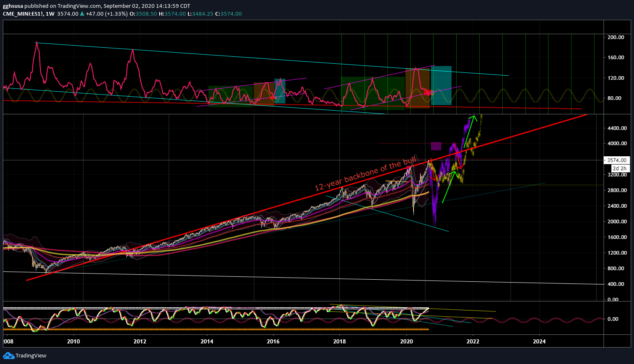Click the 120.00 label on upper indicator axis
This screenshot has width=634, height=364.
[615, 78]
